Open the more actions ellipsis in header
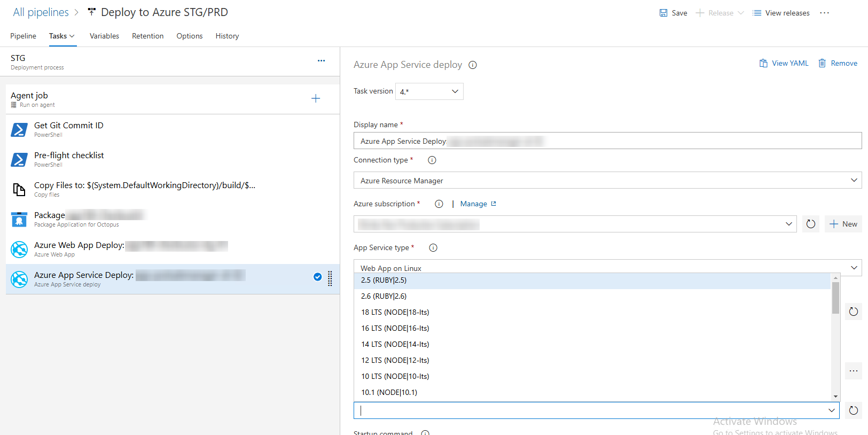 coord(824,13)
